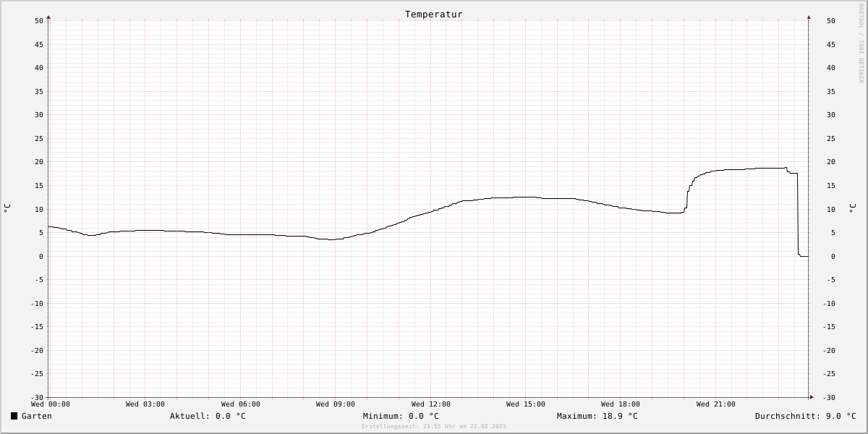Click the 50 label on left y-axis

(x=39, y=20)
